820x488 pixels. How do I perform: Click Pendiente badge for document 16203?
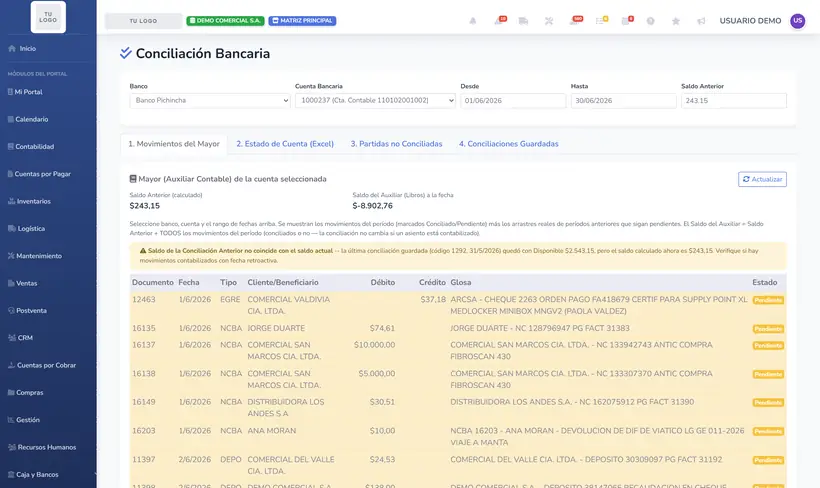[768, 432]
